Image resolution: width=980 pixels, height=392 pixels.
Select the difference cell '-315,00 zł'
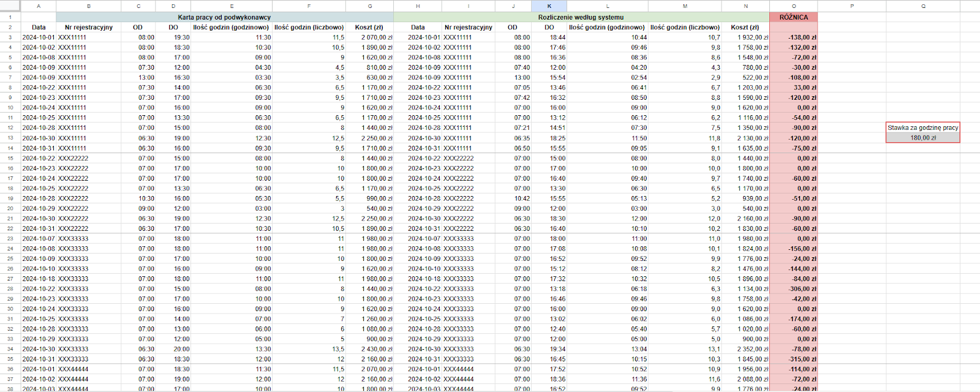[x=794, y=359]
